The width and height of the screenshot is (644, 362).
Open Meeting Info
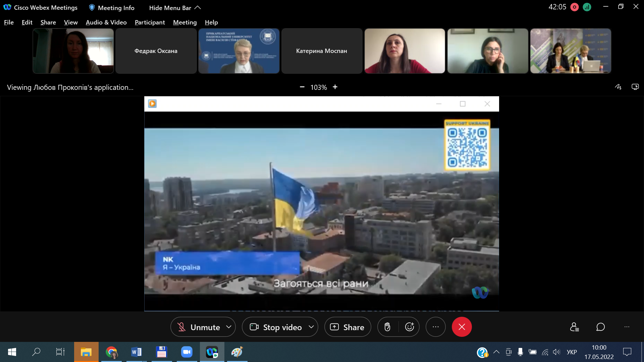click(x=112, y=8)
